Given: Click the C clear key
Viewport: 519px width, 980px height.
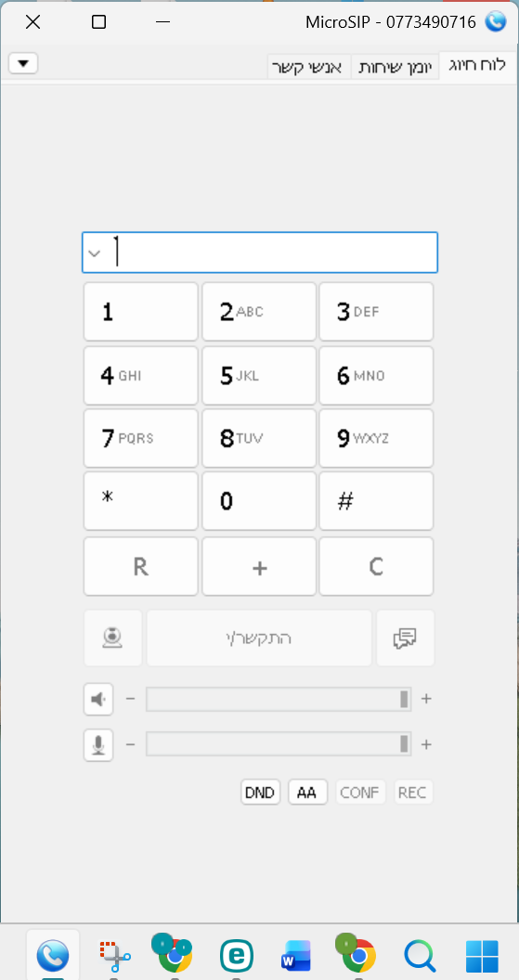Looking at the screenshot, I should coord(376,566).
